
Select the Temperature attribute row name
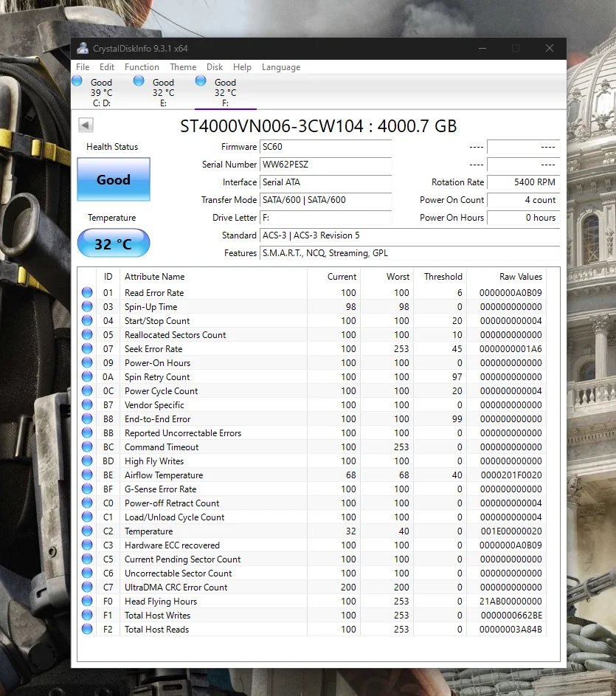click(149, 531)
